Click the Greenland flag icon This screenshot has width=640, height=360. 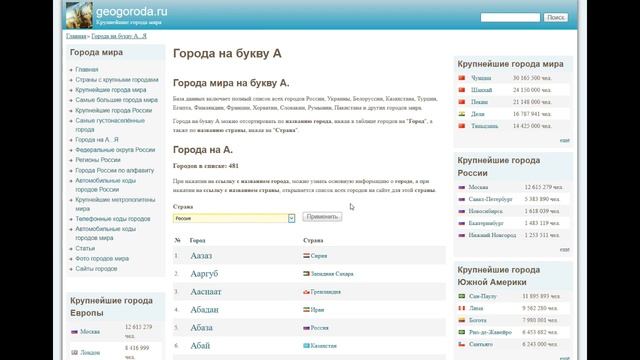[x=306, y=292]
